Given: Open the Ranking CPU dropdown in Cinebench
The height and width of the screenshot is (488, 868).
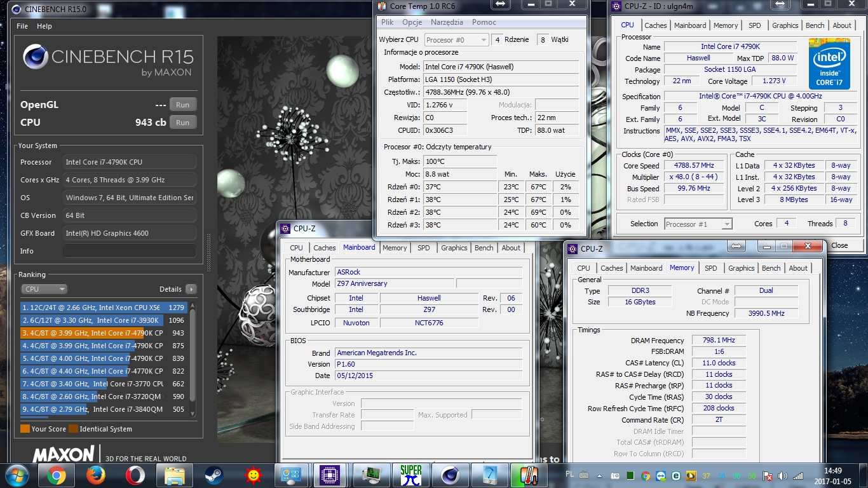Looking at the screenshot, I should (44, 289).
